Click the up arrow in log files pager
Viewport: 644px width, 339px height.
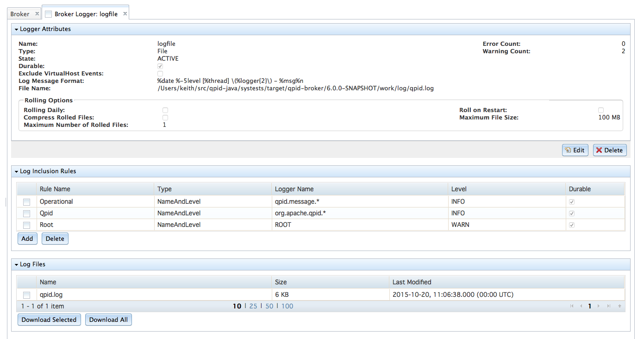click(x=619, y=306)
